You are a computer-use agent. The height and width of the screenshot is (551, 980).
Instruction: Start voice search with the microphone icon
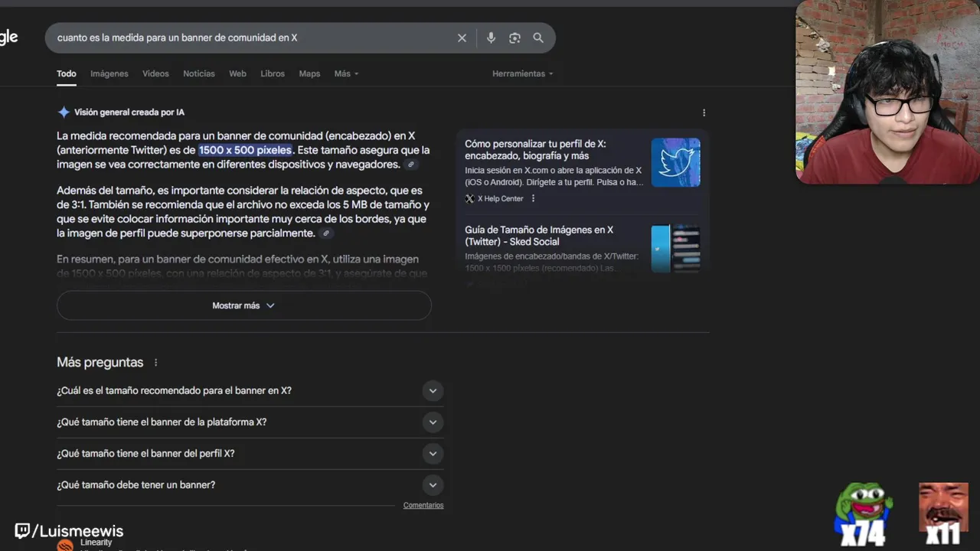click(x=491, y=37)
